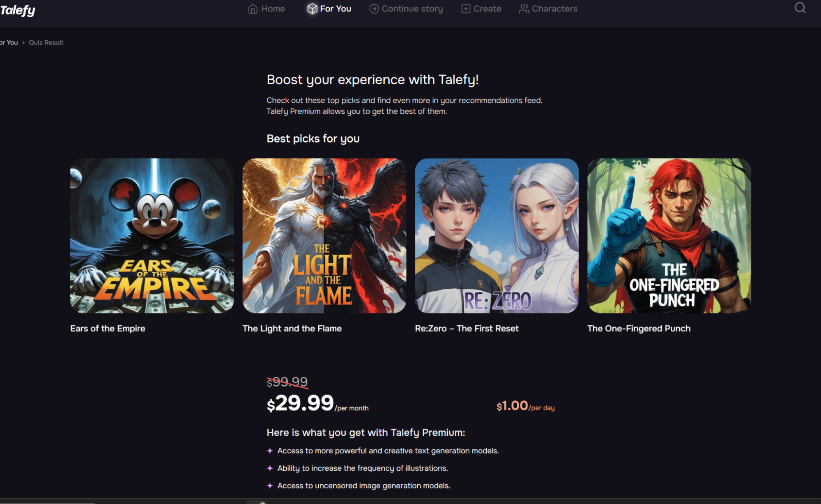
Task: Select the Re:Zero story cover image
Action: (x=497, y=235)
